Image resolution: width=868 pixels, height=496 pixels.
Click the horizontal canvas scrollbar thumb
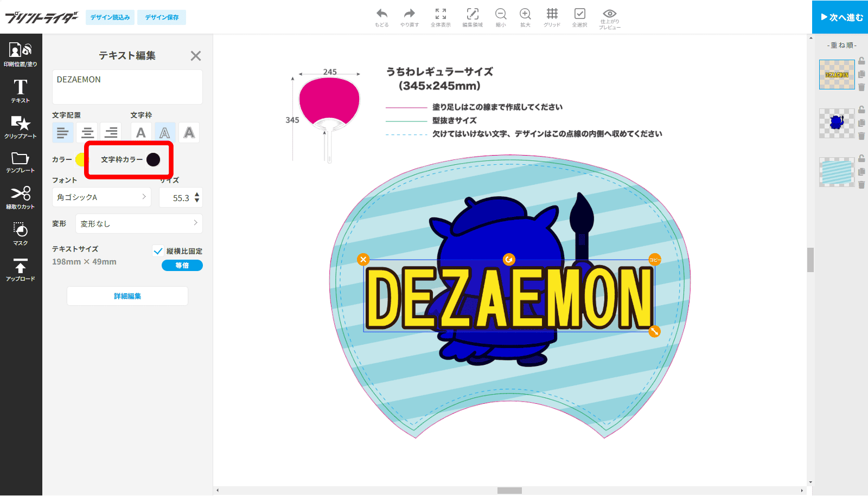[x=509, y=491]
